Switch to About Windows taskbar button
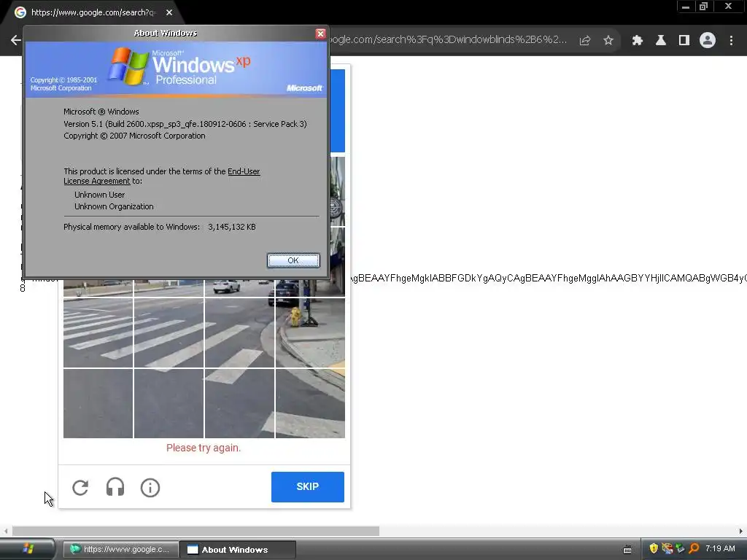The image size is (747, 560). coord(239,550)
